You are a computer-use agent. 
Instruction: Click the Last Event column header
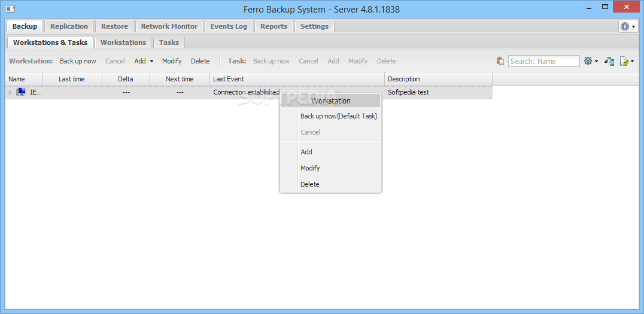point(297,79)
